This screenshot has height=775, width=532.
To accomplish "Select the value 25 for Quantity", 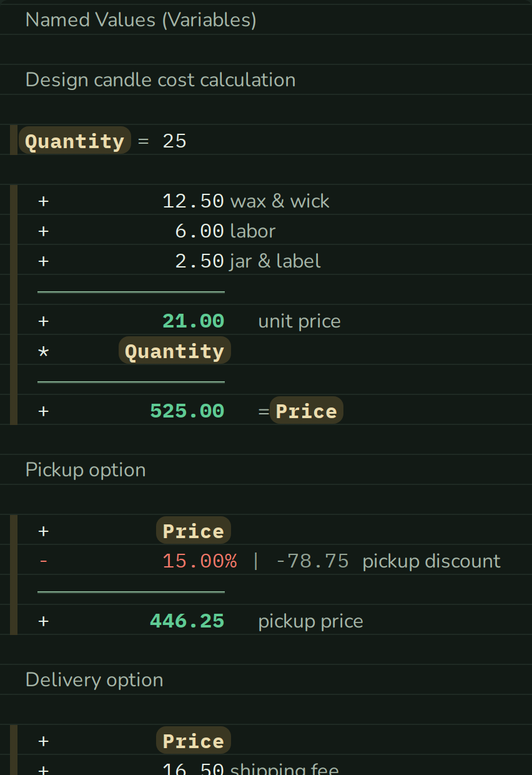I will click(x=175, y=141).
